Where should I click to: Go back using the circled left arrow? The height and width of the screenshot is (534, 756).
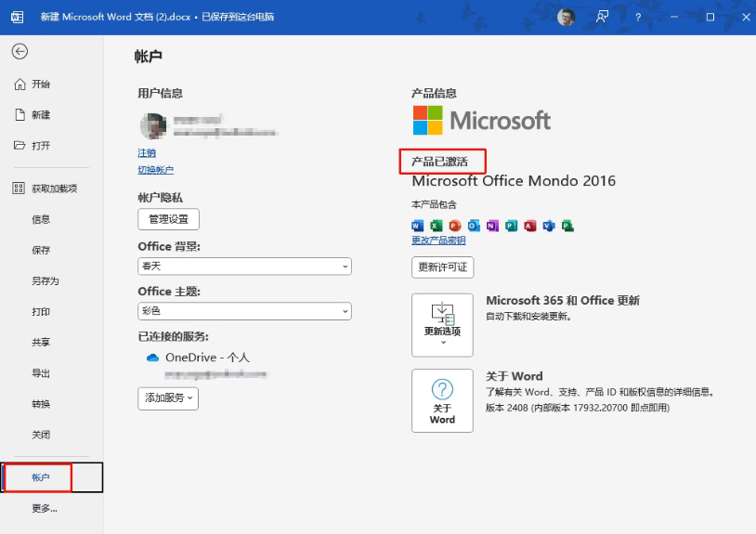[20, 51]
